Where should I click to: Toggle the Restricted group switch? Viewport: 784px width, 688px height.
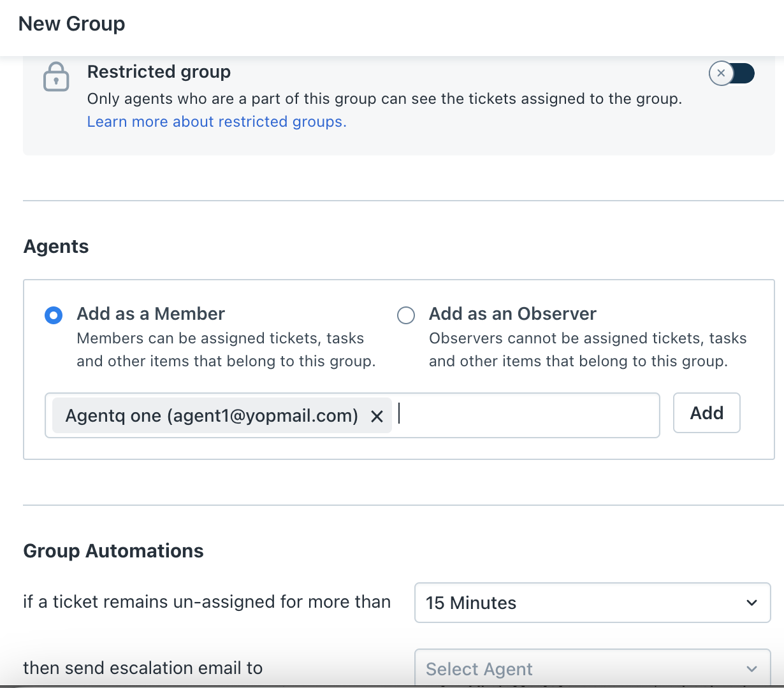732,74
